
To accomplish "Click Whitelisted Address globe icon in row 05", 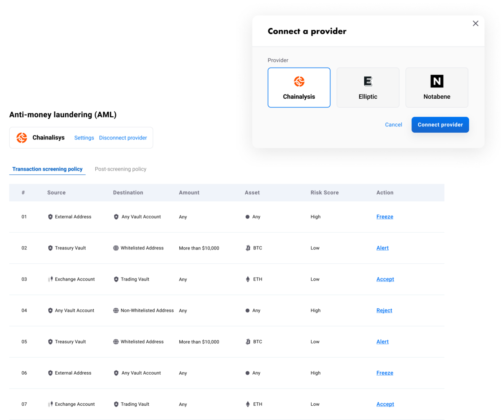I will click(116, 341).
